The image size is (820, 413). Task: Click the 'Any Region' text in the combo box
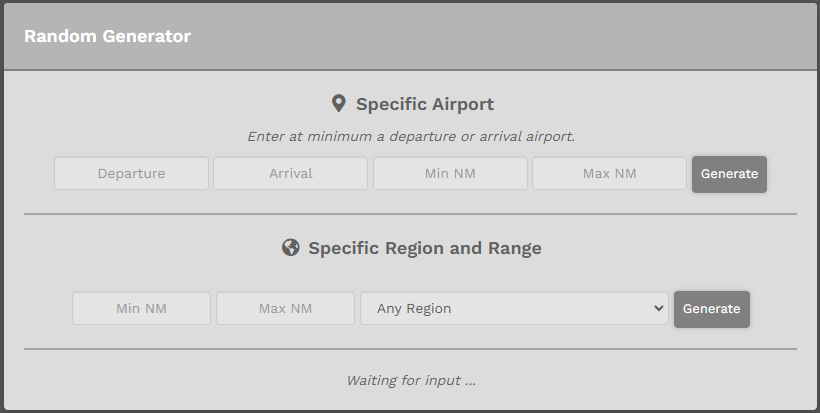[x=414, y=308]
